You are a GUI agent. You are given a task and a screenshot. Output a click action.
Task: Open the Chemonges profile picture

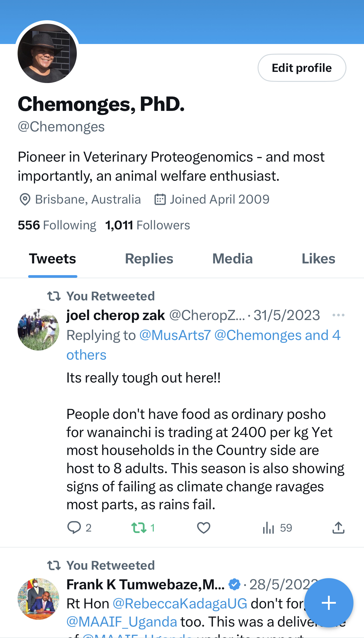47,53
